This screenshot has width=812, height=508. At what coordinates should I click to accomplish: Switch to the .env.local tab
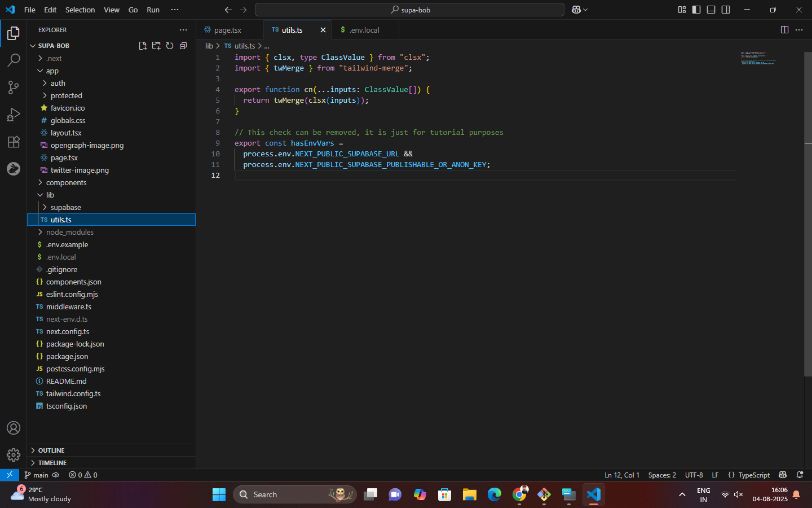pyautogui.click(x=365, y=30)
